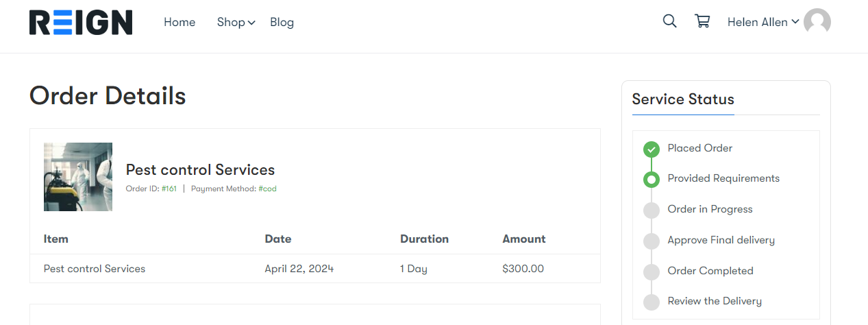Click the Pest control Services item row
The width and height of the screenshot is (868, 325).
pyautogui.click(x=315, y=269)
